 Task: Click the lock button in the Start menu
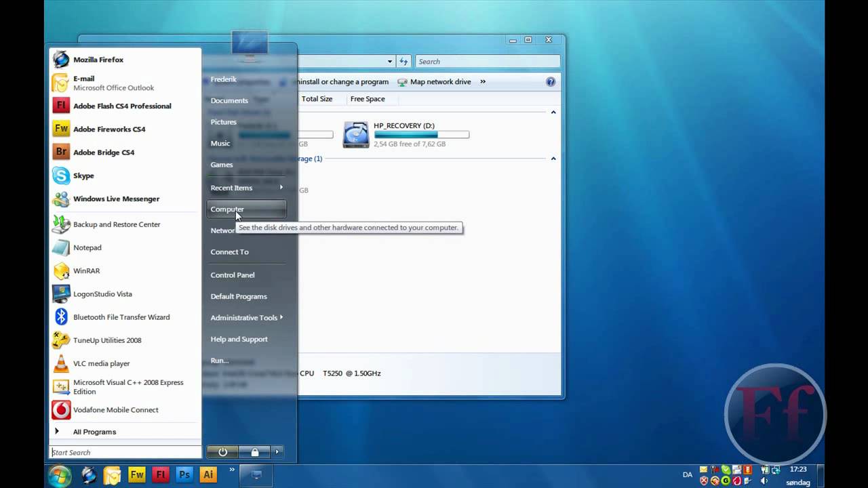(255, 451)
